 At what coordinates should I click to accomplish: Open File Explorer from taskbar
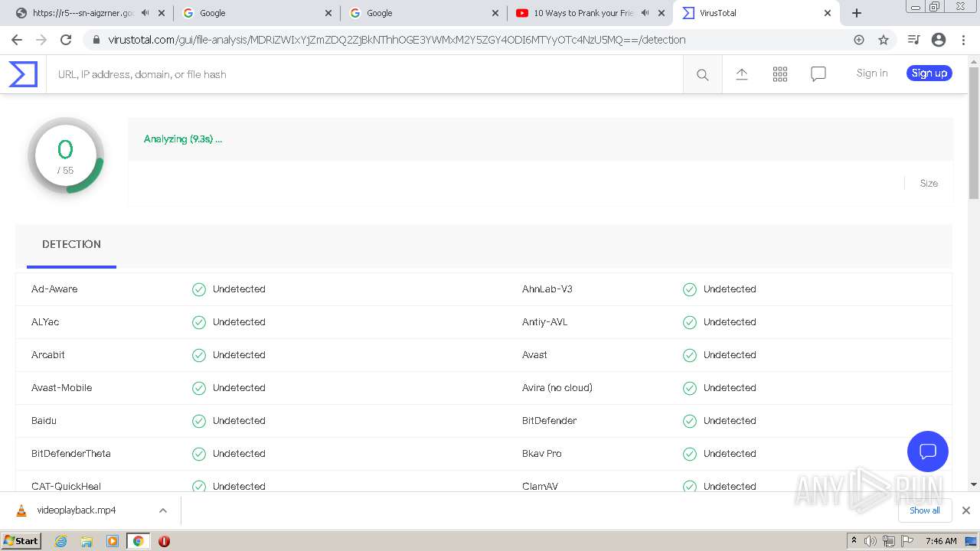click(87, 541)
